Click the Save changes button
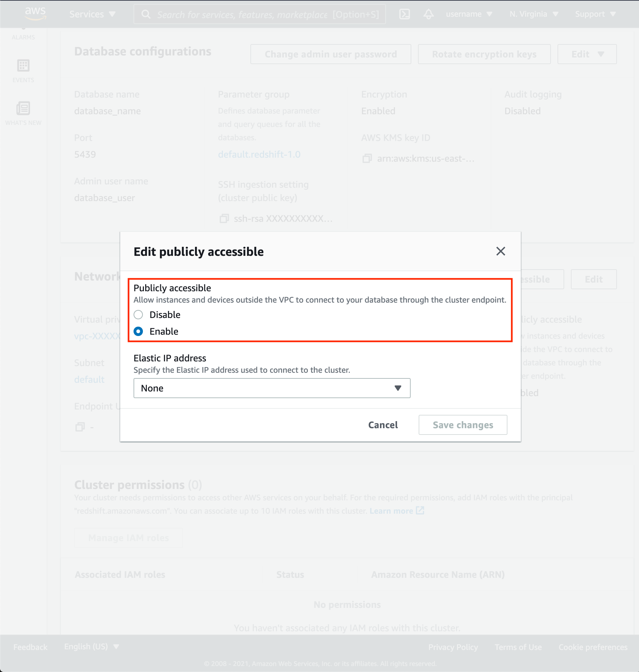This screenshot has height=672, width=639. (x=463, y=425)
